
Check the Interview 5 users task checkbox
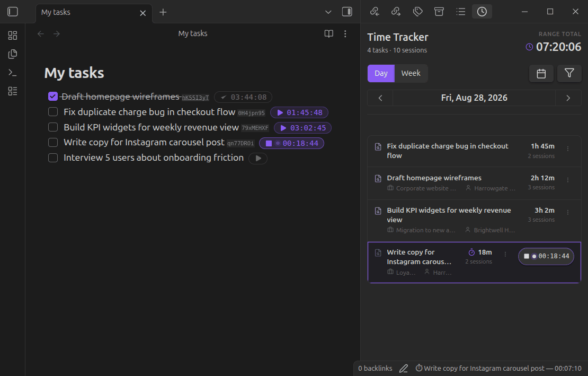(x=53, y=158)
